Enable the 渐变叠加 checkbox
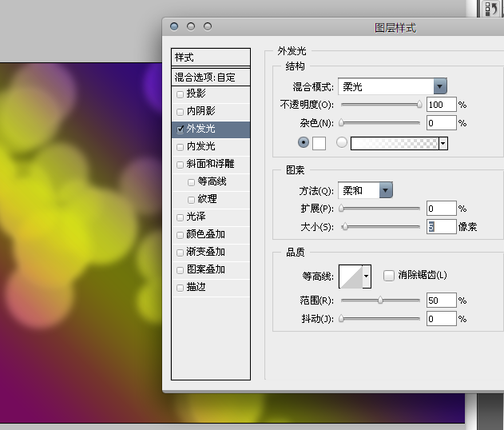This screenshot has height=430, width=504. click(x=180, y=253)
